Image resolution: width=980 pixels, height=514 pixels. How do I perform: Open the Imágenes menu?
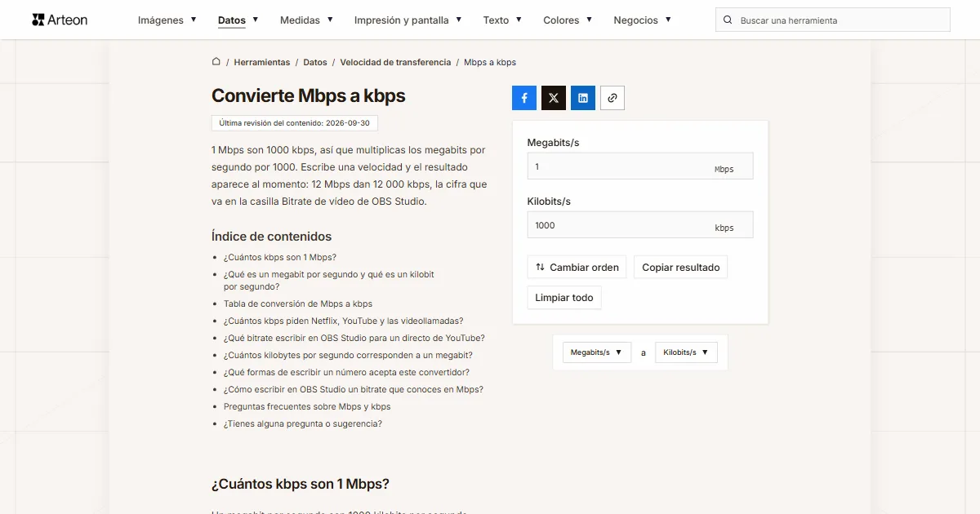(167, 20)
